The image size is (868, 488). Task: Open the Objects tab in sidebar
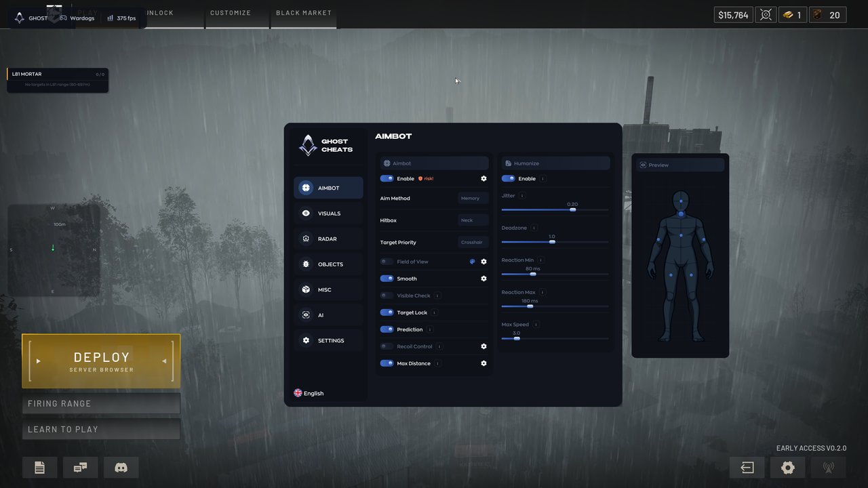click(328, 264)
